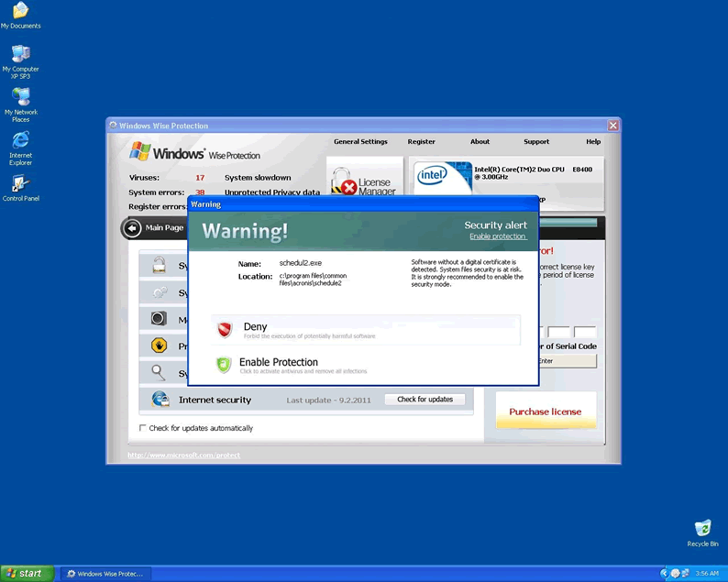This screenshot has height=582, width=728.
Task: Click the My Network Places icon
Action: click(20, 97)
